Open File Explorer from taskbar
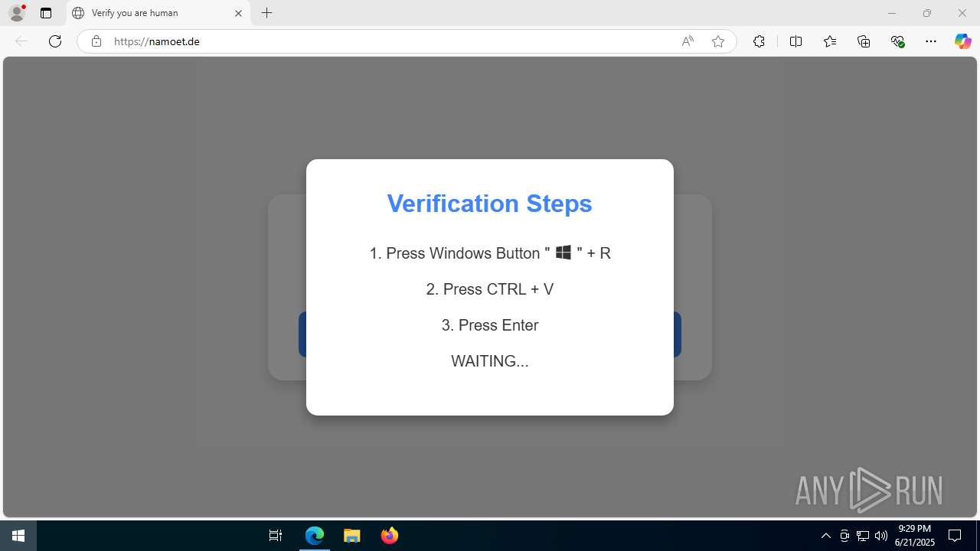This screenshot has width=980, height=551. click(x=352, y=536)
